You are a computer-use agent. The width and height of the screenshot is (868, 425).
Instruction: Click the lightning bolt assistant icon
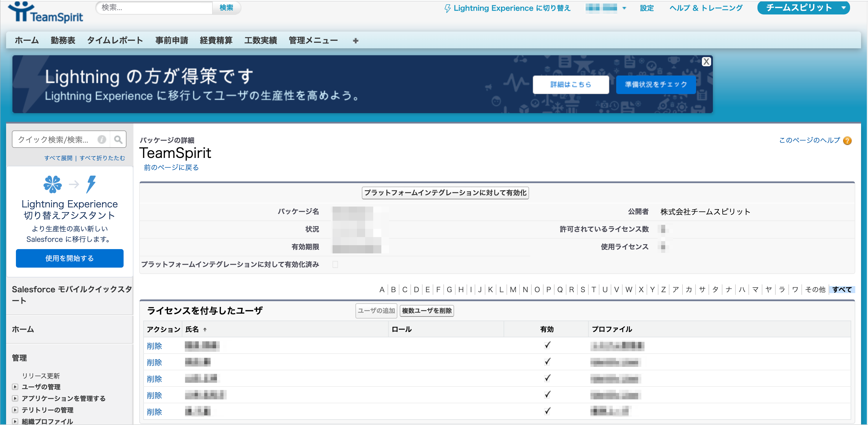[x=91, y=184]
